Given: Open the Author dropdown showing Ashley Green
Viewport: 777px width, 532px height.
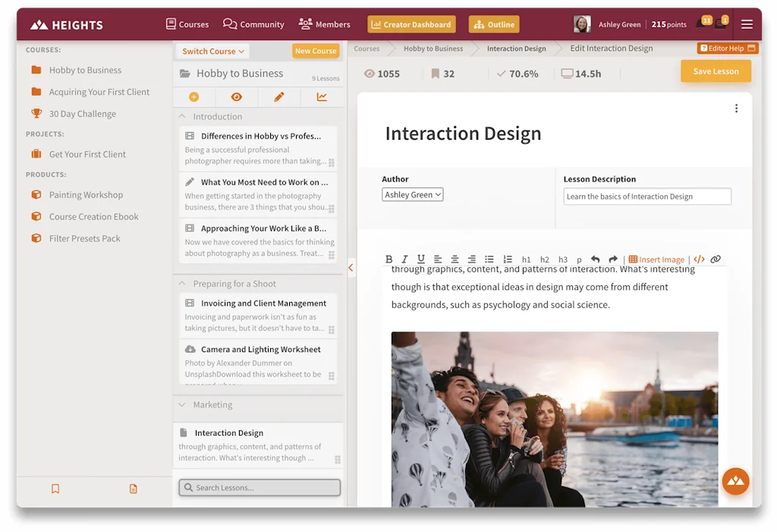Looking at the screenshot, I should 412,195.
